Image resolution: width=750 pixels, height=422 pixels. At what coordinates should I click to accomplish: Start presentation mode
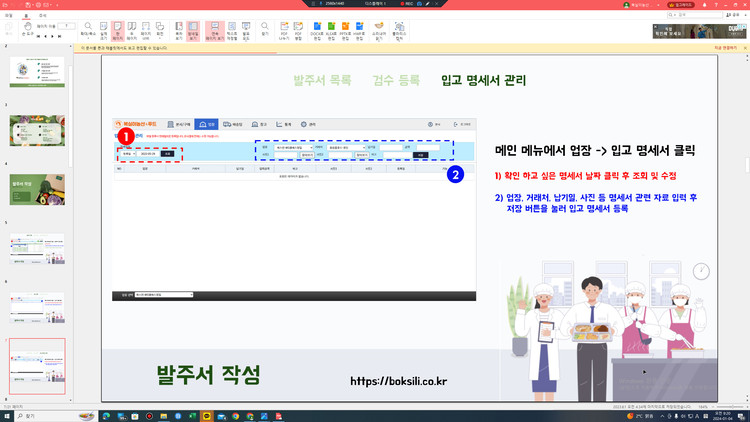(x=246, y=31)
